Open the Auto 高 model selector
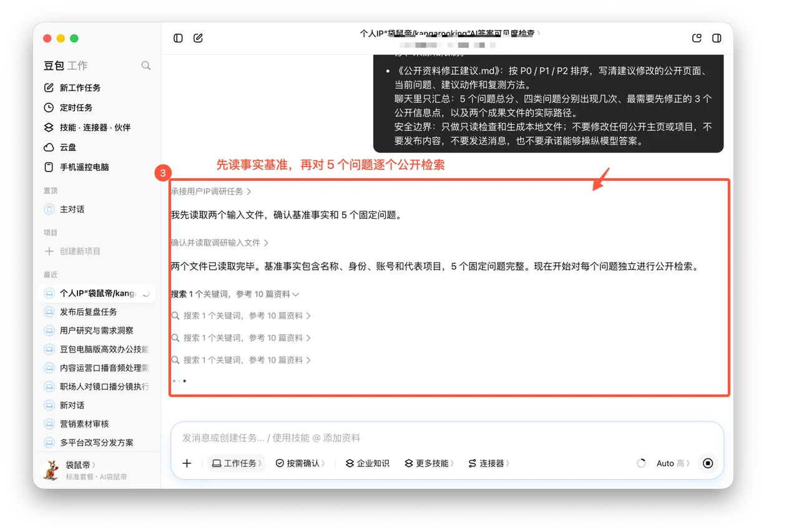This screenshot has height=532, width=799. click(674, 463)
